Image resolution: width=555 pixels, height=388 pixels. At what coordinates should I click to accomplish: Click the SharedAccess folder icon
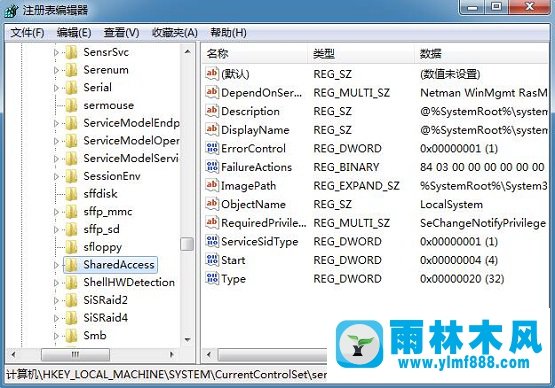(x=71, y=265)
